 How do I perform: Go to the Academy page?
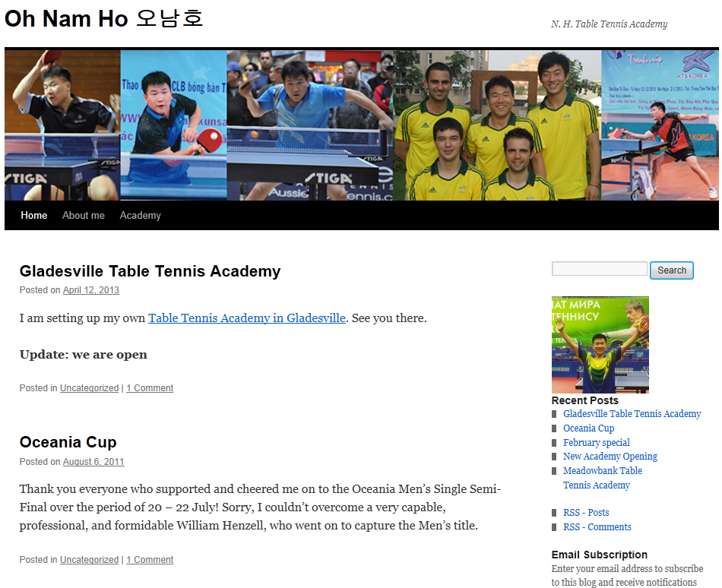click(140, 215)
